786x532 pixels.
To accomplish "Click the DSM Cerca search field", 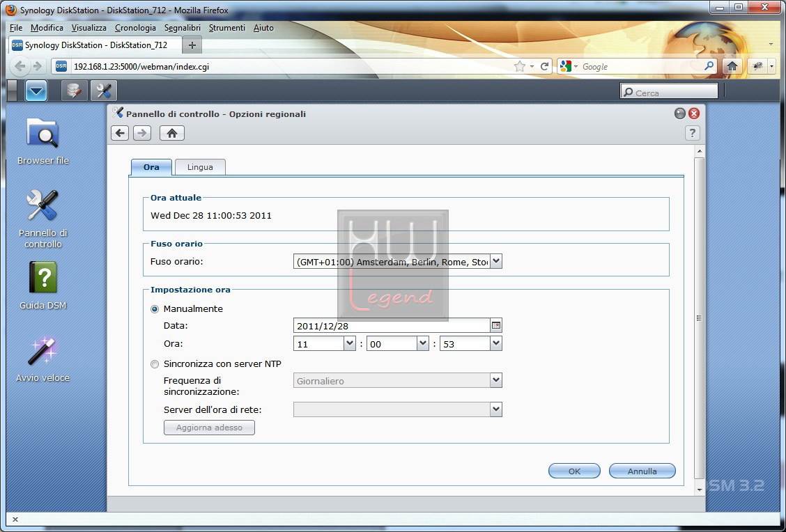I will click(669, 92).
